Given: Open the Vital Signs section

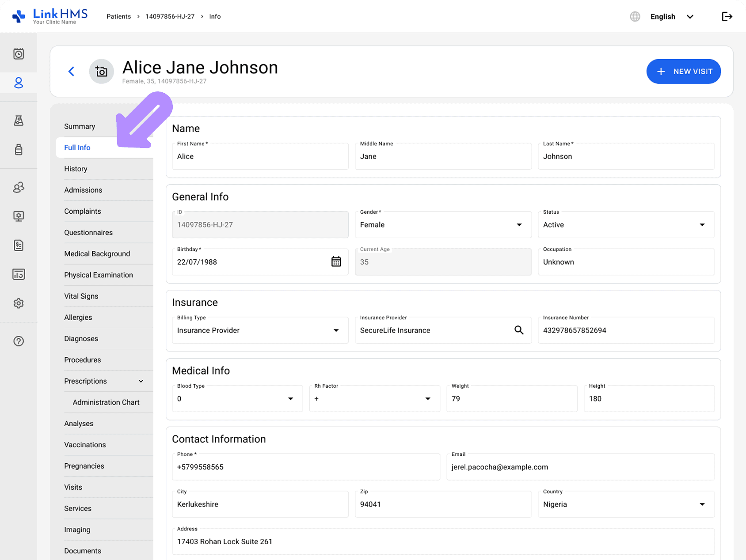Looking at the screenshot, I should pyautogui.click(x=81, y=296).
